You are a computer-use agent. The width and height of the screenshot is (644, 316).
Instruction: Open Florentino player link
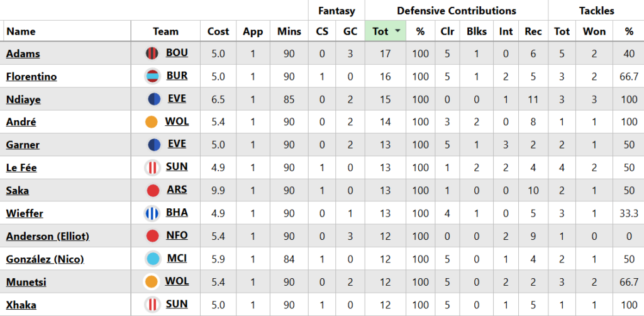click(31, 77)
